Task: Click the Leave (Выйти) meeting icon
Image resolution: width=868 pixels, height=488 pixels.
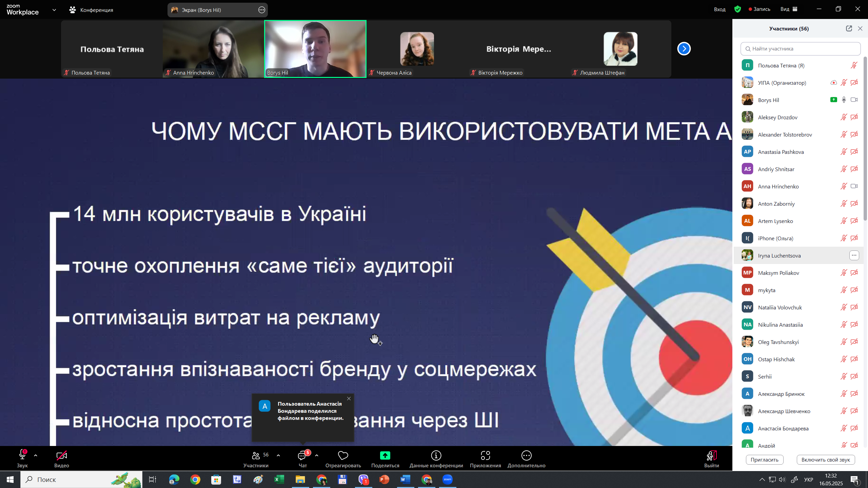Action: (711, 456)
